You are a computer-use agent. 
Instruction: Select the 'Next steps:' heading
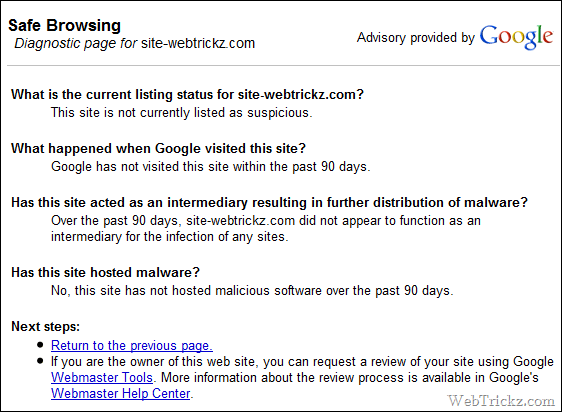[46, 326]
